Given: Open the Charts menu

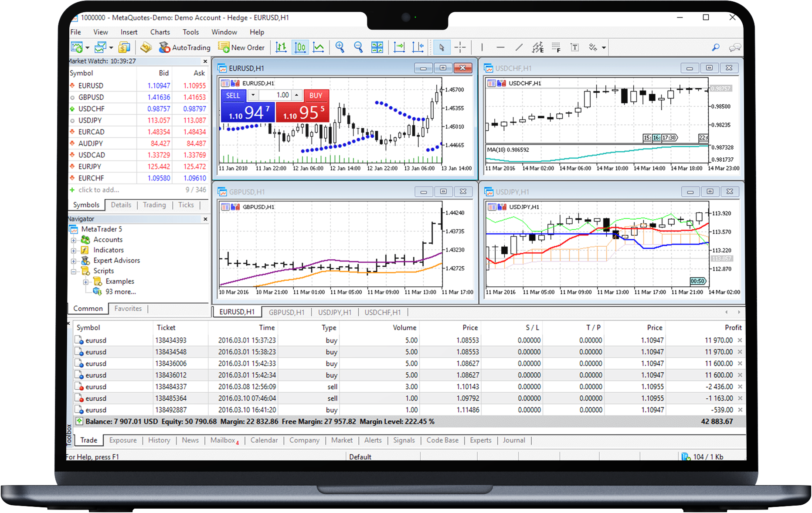Looking at the screenshot, I should point(160,32).
